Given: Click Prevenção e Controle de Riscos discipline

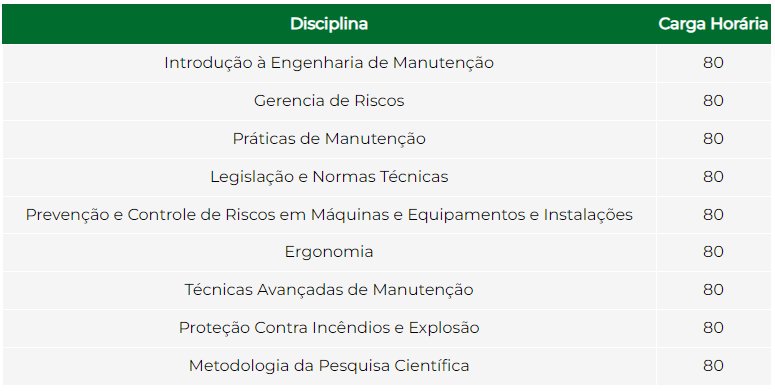Looking at the screenshot, I should click(329, 215).
